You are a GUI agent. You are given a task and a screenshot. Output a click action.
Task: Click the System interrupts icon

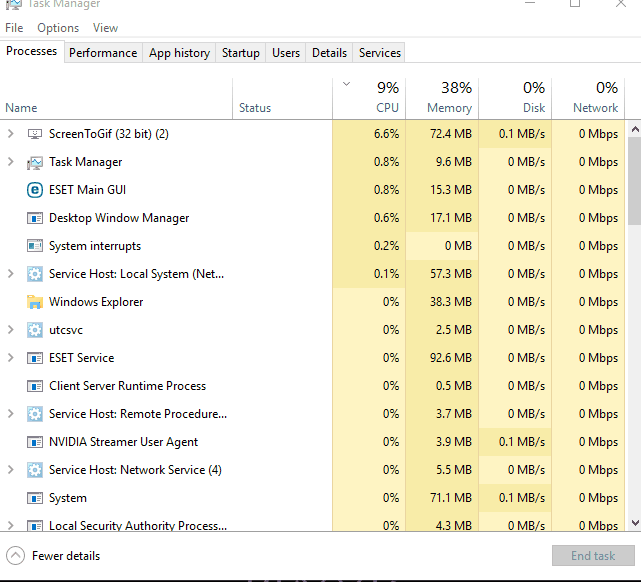pyautogui.click(x=35, y=246)
